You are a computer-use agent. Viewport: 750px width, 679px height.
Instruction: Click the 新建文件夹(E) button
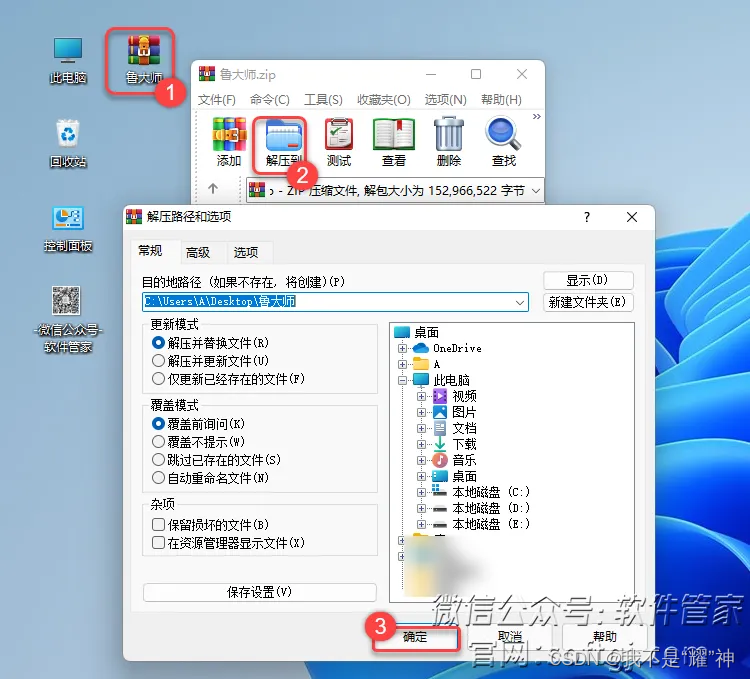[588, 302]
